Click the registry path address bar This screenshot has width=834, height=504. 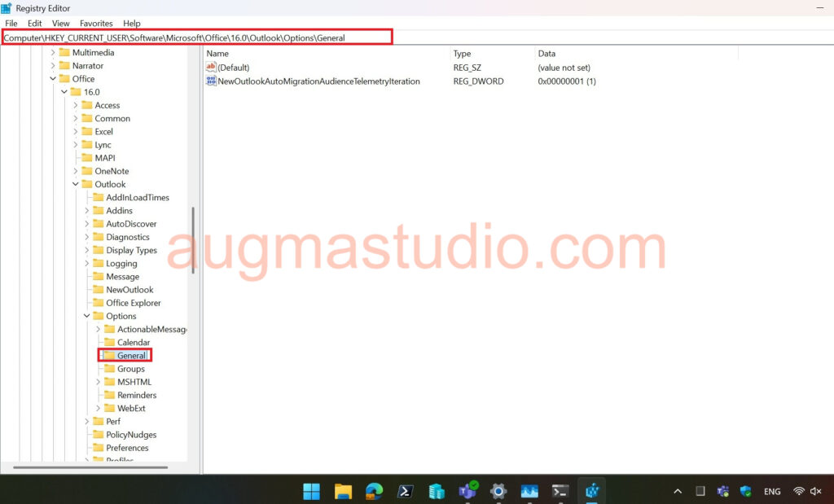(195, 37)
